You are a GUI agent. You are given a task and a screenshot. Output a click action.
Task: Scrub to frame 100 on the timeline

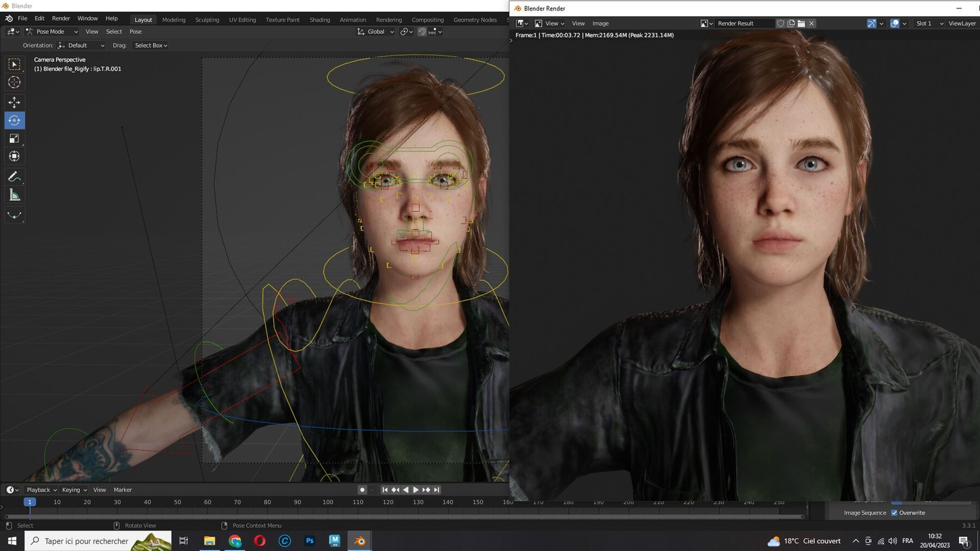coord(327,502)
